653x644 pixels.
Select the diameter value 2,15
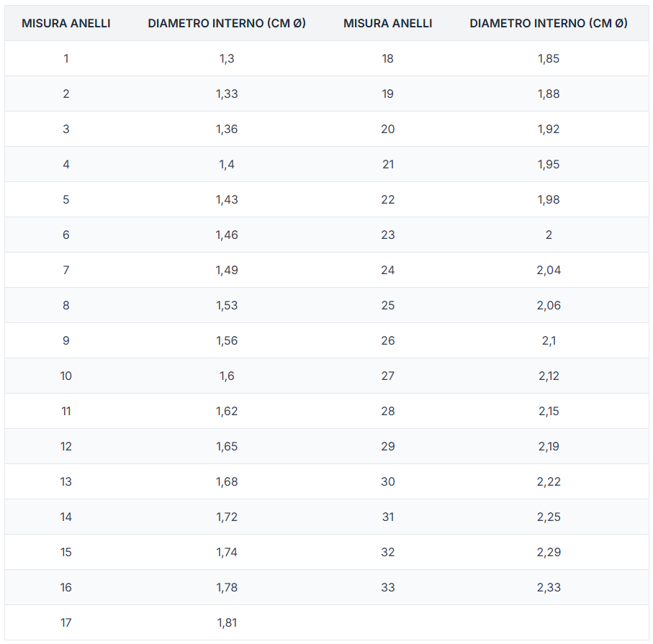tap(549, 411)
